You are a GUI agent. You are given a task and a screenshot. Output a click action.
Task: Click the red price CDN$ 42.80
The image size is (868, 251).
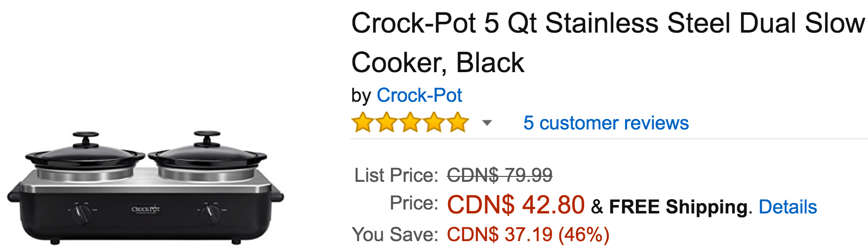tap(515, 205)
